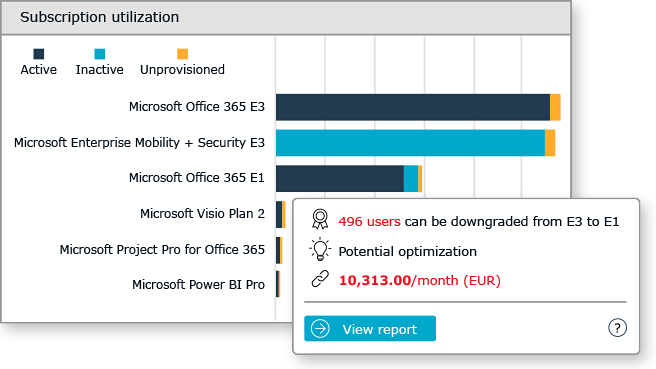The width and height of the screenshot is (656, 369).
Task: Click the arrow icon inside View report
Action: coord(320,328)
